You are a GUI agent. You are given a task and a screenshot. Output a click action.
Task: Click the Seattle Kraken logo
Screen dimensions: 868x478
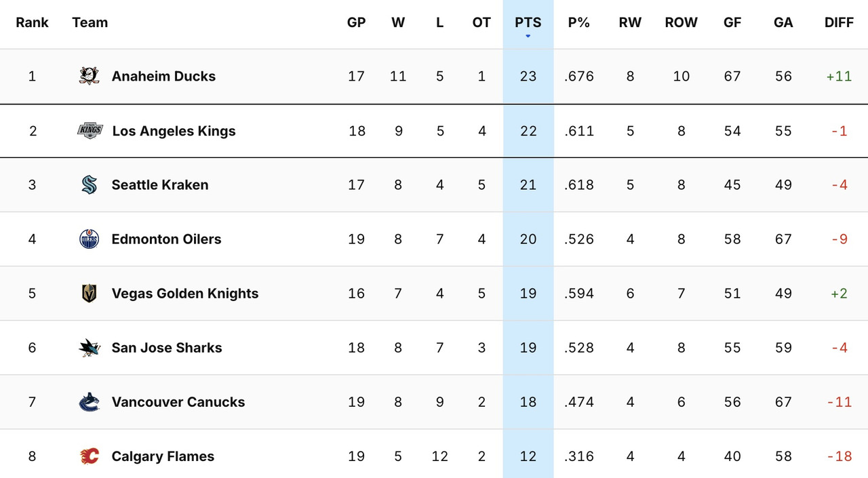pos(89,184)
